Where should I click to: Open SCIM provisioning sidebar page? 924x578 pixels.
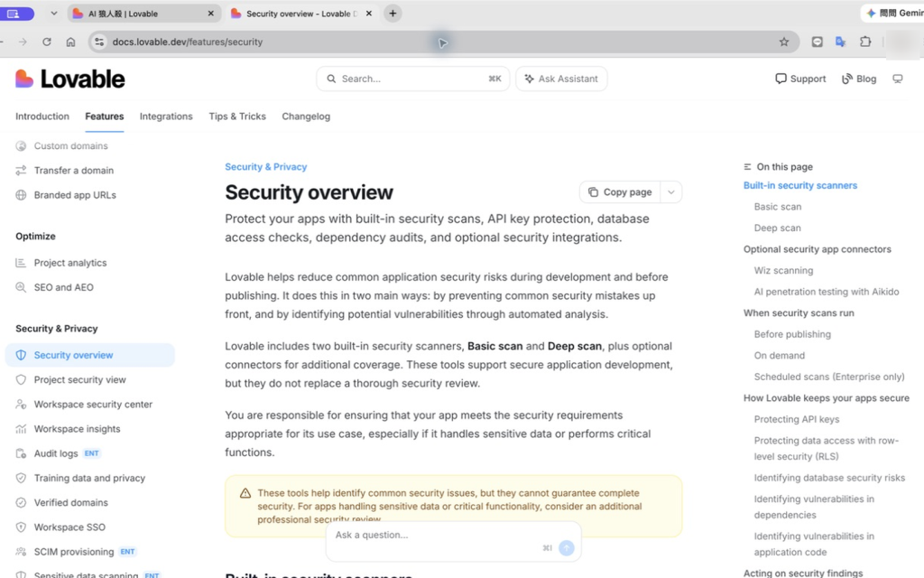pyautogui.click(x=89, y=552)
